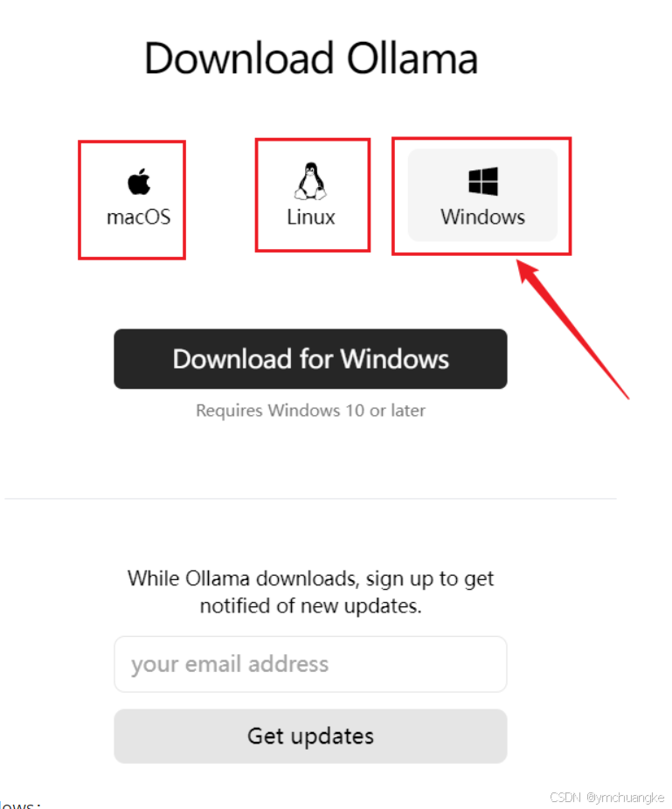
Task: Click the While Ollama downloads text line
Action: tap(311, 579)
